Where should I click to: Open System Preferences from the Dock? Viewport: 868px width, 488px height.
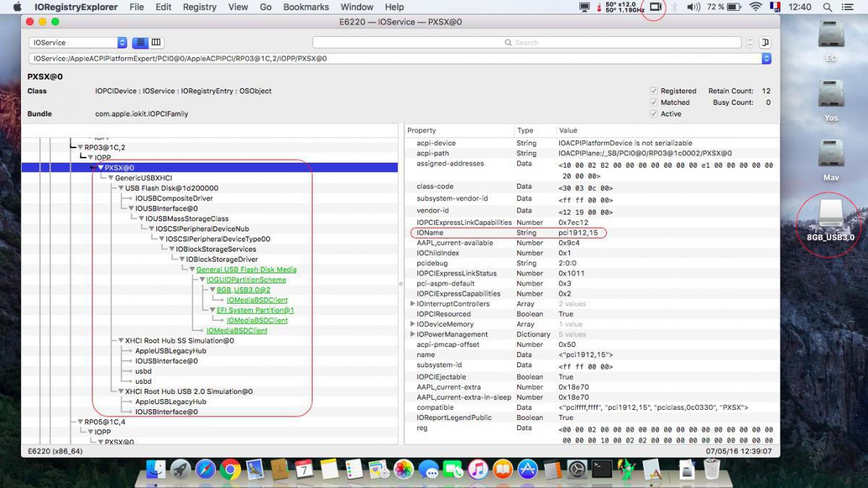(x=576, y=469)
